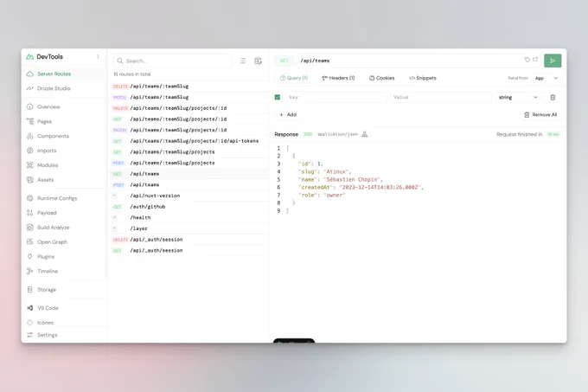
Task: Click the default inputs icon beside search
Action: pos(258,61)
